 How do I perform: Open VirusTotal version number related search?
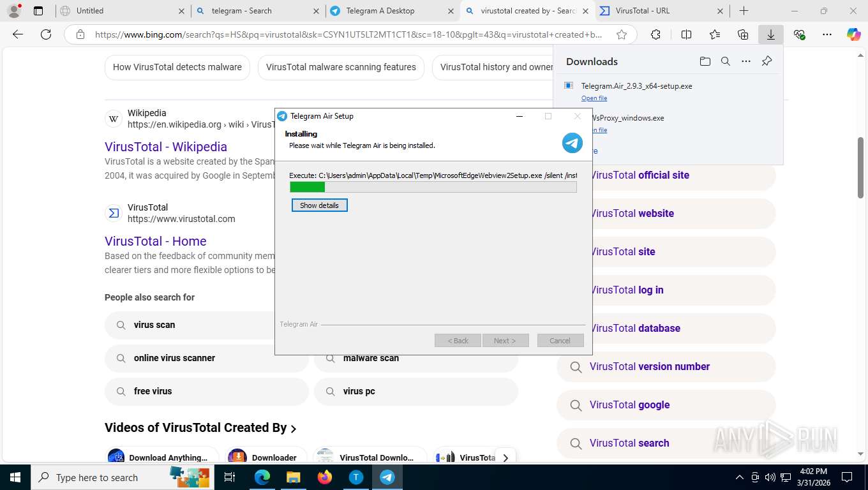(x=666, y=366)
